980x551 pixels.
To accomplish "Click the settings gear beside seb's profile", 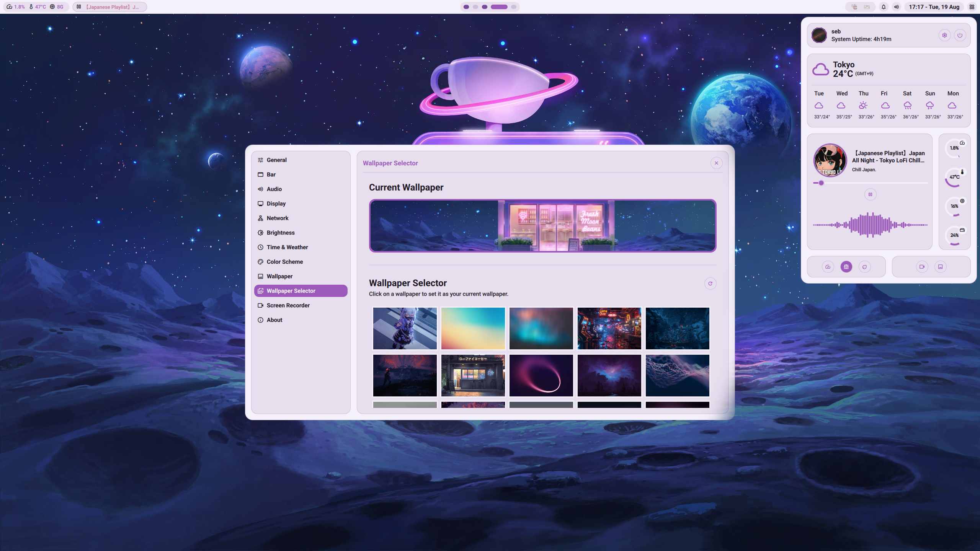I will (x=944, y=35).
